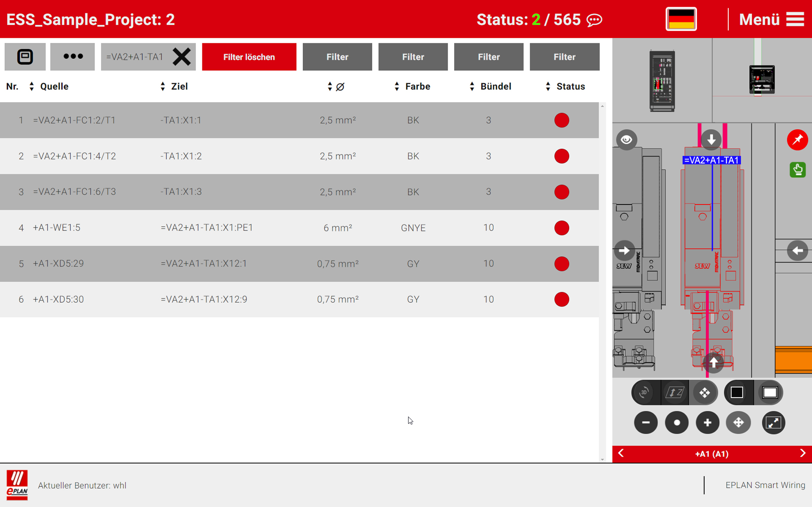
Task: Open next cabinet with right chevron
Action: tap(803, 453)
